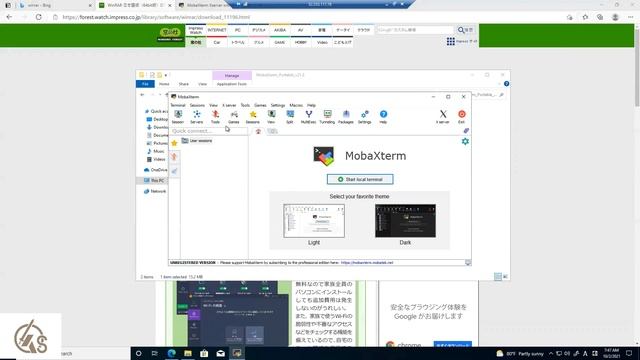Open Microsoft Edge from the taskbar
640x360 pixels.
coord(171,353)
